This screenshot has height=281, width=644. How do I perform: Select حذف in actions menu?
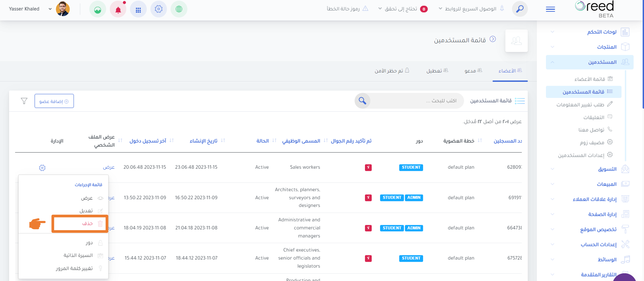80,223
